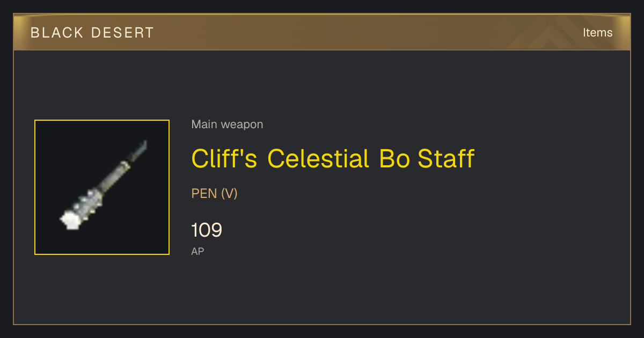
Task: Click the word weapon in category label
Action: pos(242,125)
